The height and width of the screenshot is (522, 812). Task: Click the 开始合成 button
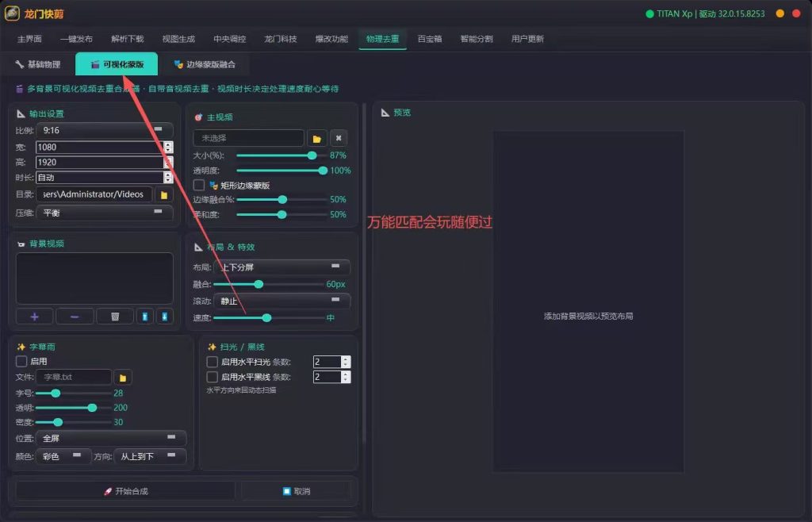click(125, 491)
